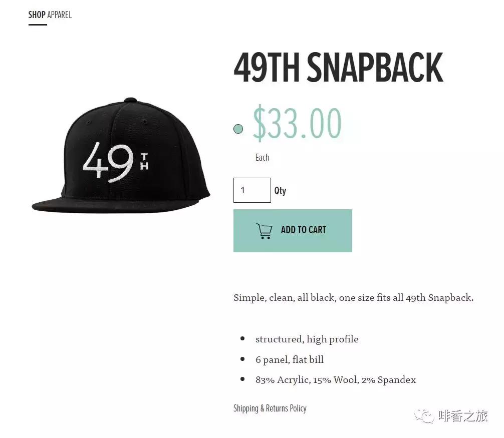Image resolution: width=504 pixels, height=438 pixels.
Task: Select the "structured, high profile" bullet
Action: pyautogui.click(x=307, y=339)
